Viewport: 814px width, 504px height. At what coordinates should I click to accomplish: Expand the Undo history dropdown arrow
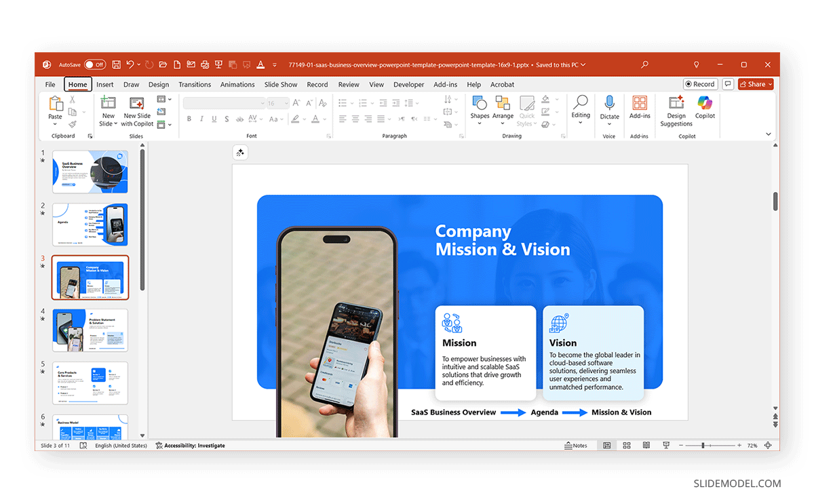pyautogui.click(x=138, y=64)
